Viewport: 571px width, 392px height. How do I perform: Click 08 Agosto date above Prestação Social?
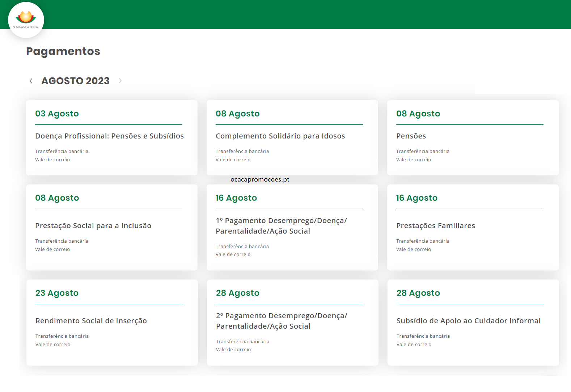[x=57, y=198]
